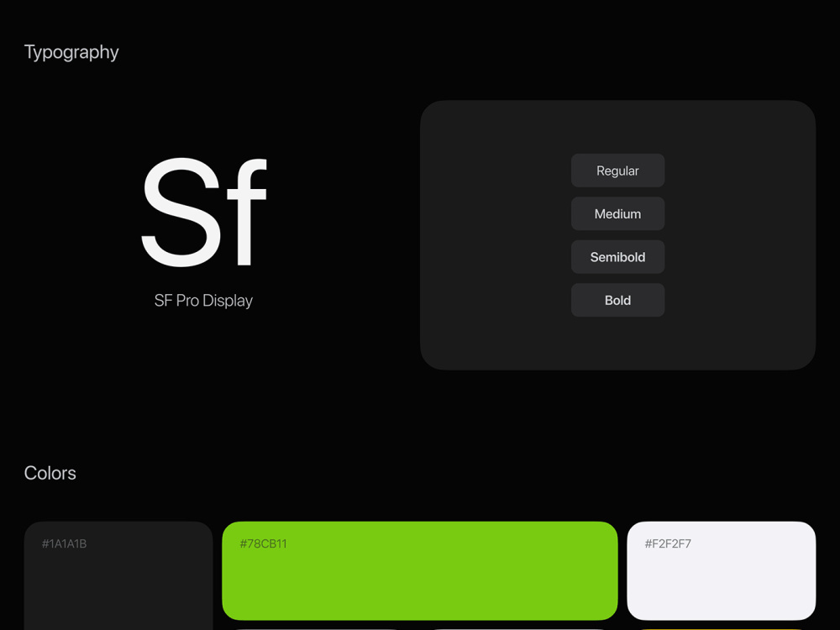The height and width of the screenshot is (630, 840).
Task: Choose the Semibold weight button
Action: (617, 257)
